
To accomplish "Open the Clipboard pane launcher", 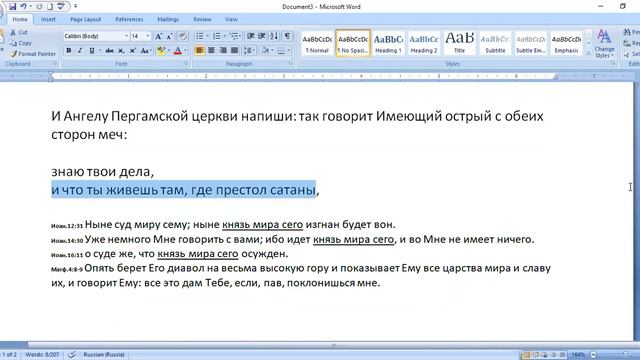I will (55, 64).
